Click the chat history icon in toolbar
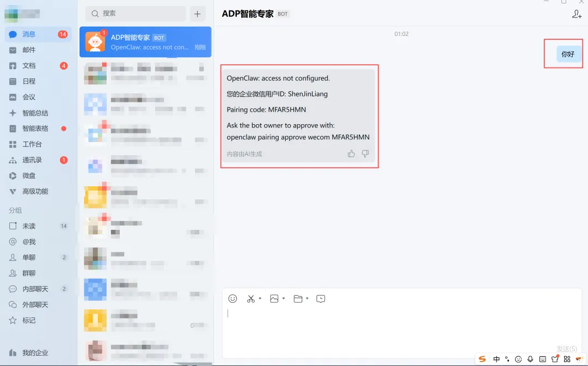The image size is (588, 366). 321,299
